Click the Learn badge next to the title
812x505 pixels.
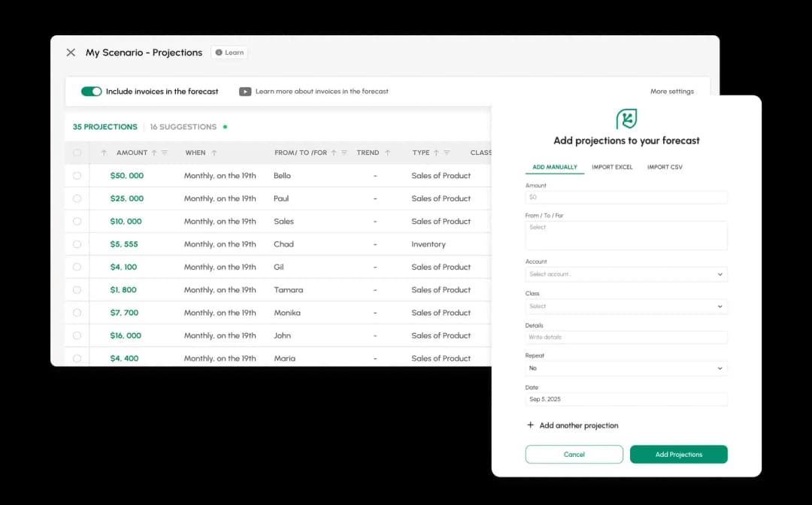pyautogui.click(x=229, y=53)
